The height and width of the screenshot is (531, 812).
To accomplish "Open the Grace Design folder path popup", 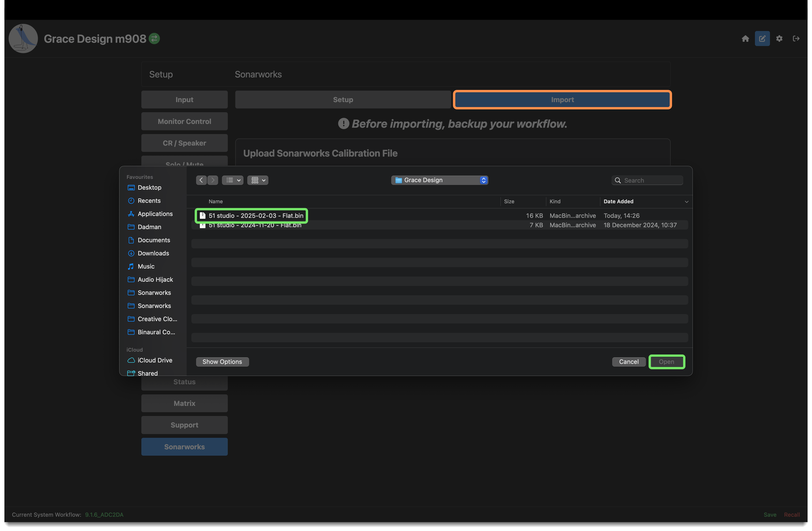I will [x=439, y=180].
